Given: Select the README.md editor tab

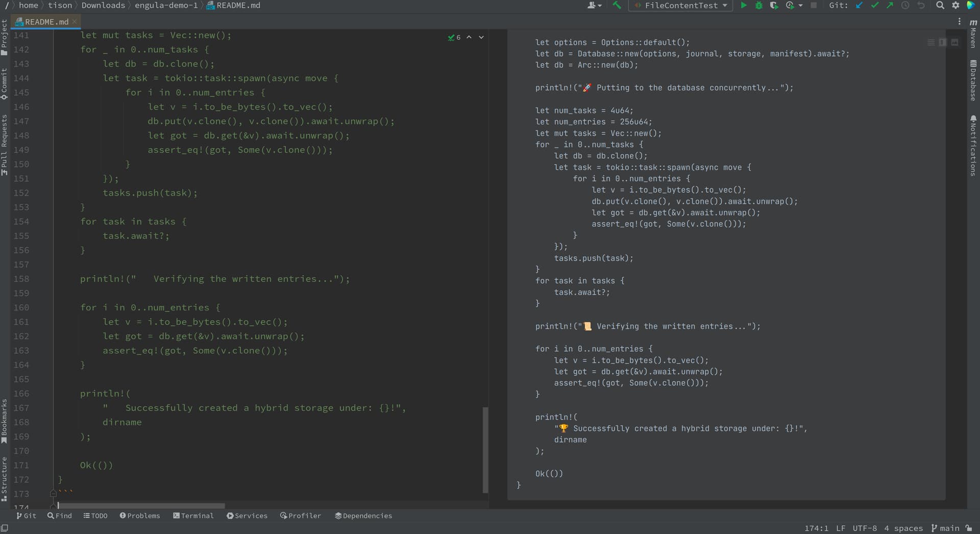Looking at the screenshot, I should [x=46, y=21].
